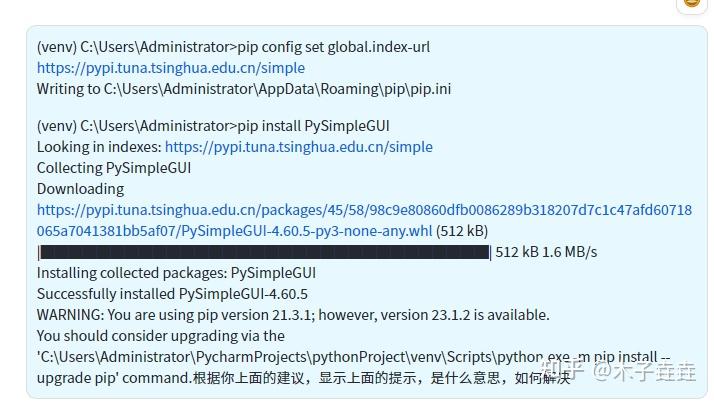Click "Successfully installed PySimpleGUI-4.60.5" line
The image size is (714, 401).
click(172, 294)
